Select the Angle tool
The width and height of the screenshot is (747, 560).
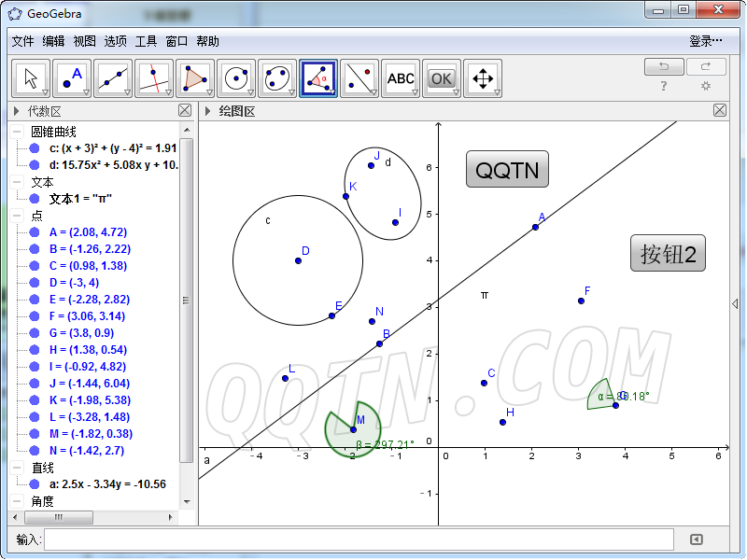click(318, 78)
